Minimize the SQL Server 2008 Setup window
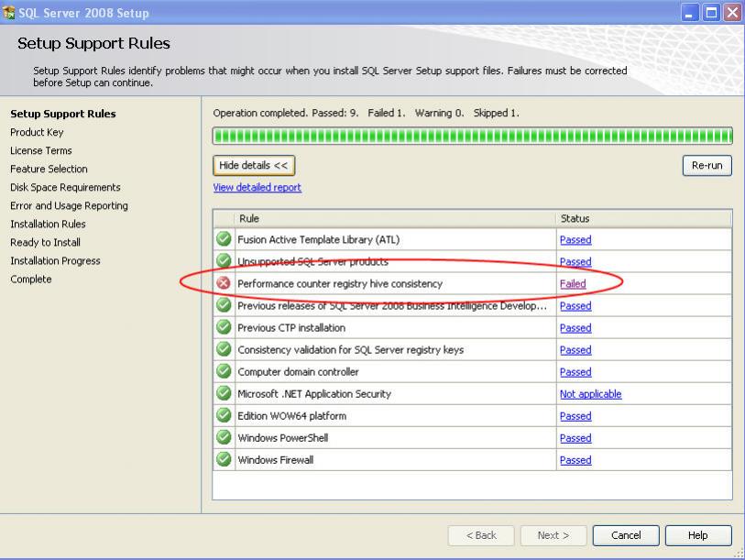Viewport: 745px width, 560px height. pyautogui.click(x=689, y=12)
